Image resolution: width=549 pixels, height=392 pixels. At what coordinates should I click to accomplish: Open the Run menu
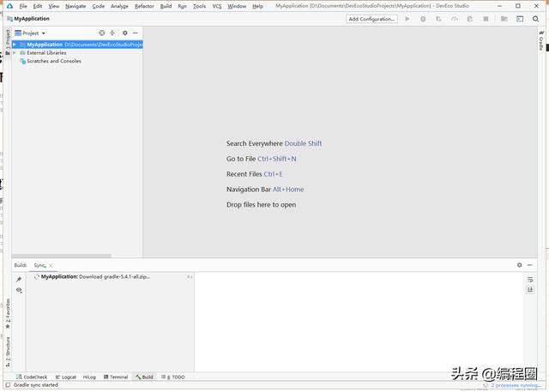[182, 6]
